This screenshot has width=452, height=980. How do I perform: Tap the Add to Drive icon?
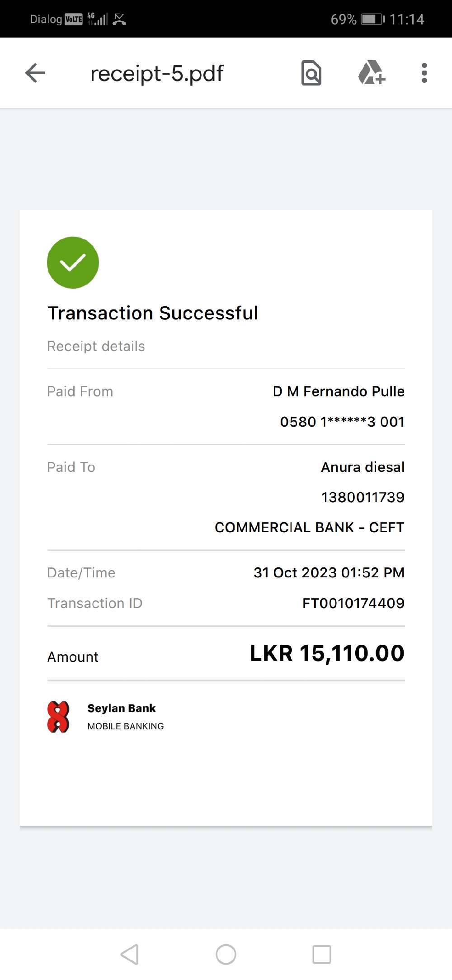372,73
